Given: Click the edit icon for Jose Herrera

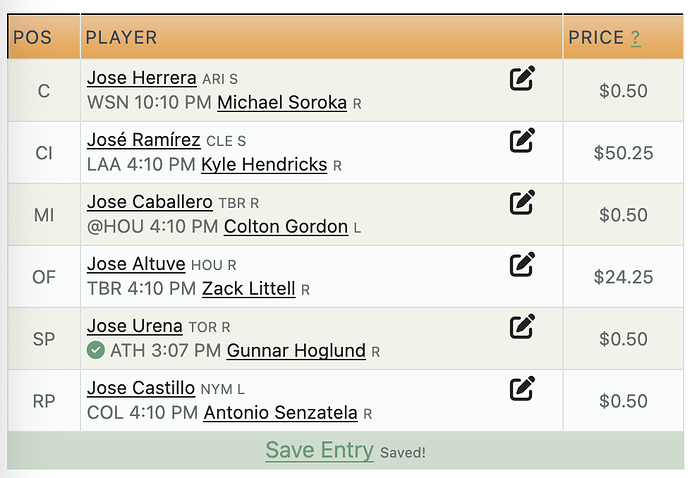Looking at the screenshot, I should coord(522,78).
